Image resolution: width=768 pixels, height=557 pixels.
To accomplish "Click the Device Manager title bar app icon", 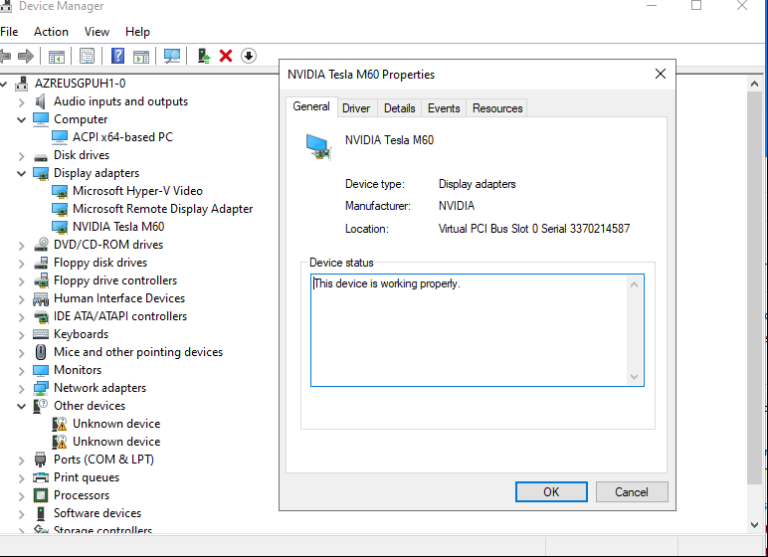I will [x=5, y=6].
